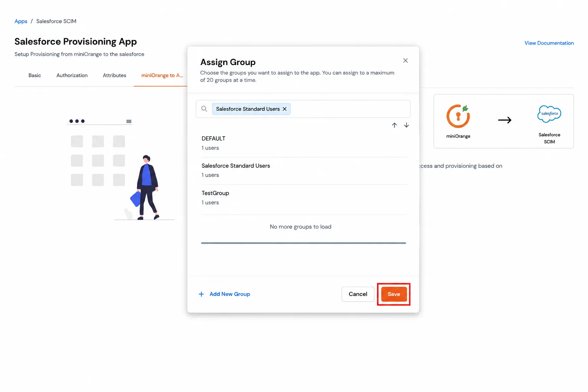The width and height of the screenshot is (588, 392).
Task: Click the Salesforce SCIM label under logo
Action: click(x=549, y=138)
